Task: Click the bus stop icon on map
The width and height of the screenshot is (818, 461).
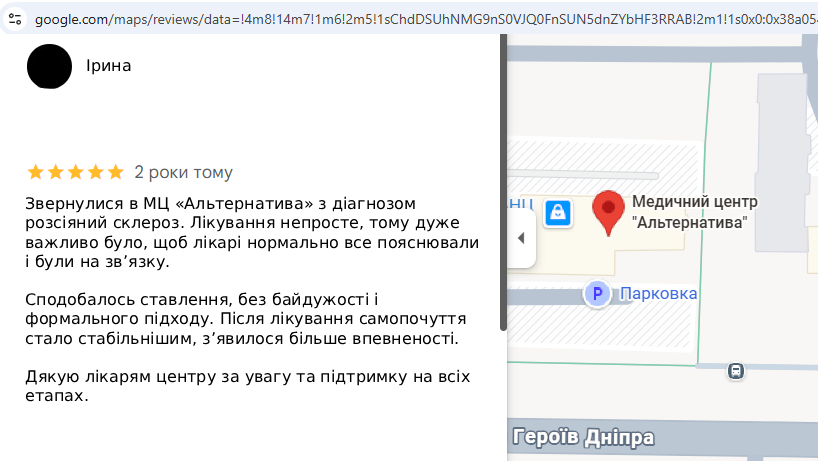Action: coord(736,371)
